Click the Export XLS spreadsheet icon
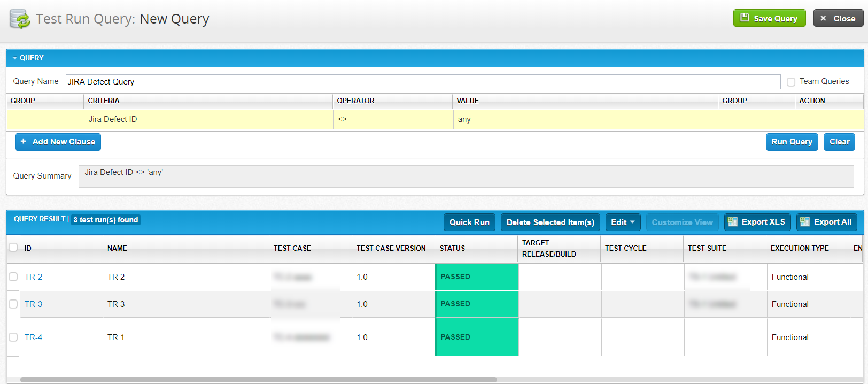The width and height of the screenshot is (868, 384). [x=733, y=222]
